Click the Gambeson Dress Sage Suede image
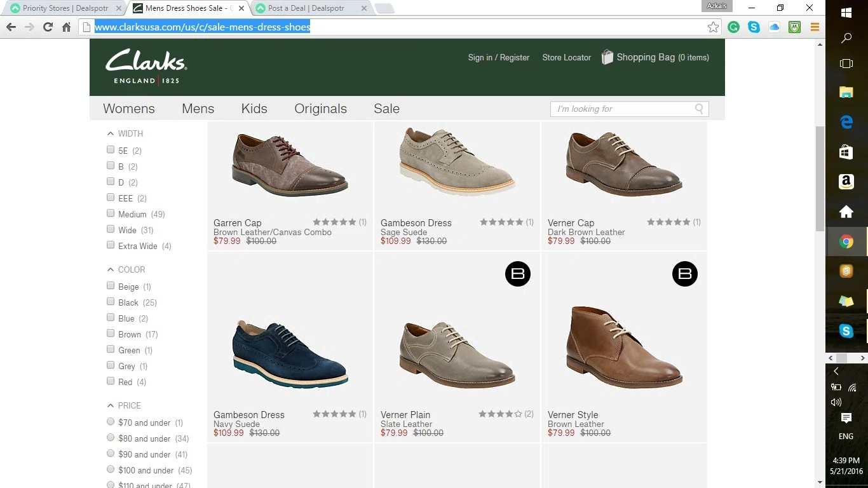 click(x=457, y=162)
